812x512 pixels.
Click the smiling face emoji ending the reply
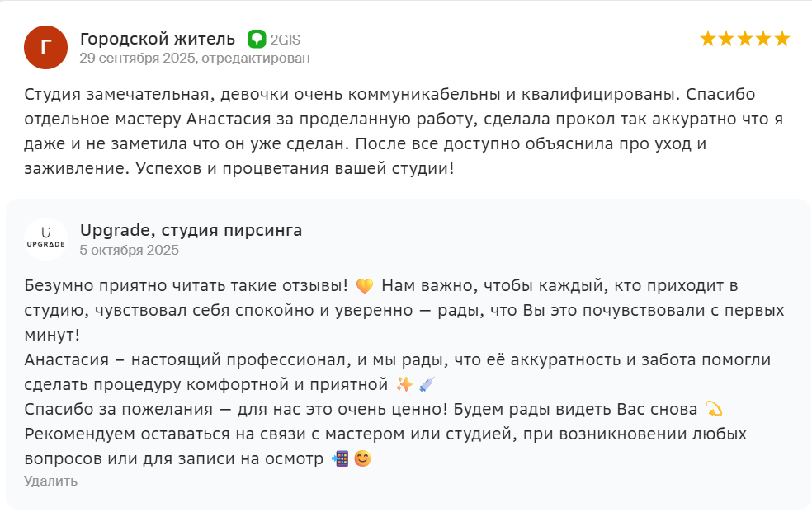362,458
